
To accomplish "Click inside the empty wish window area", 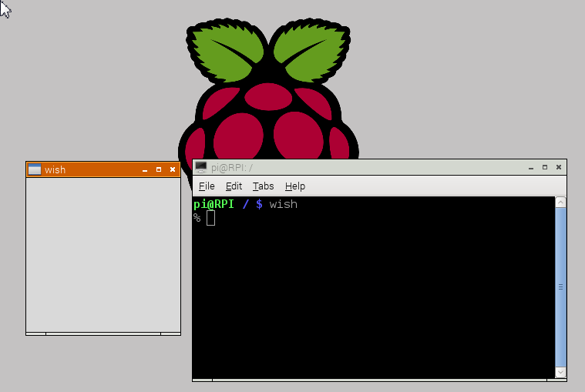I will click(103, 254).
